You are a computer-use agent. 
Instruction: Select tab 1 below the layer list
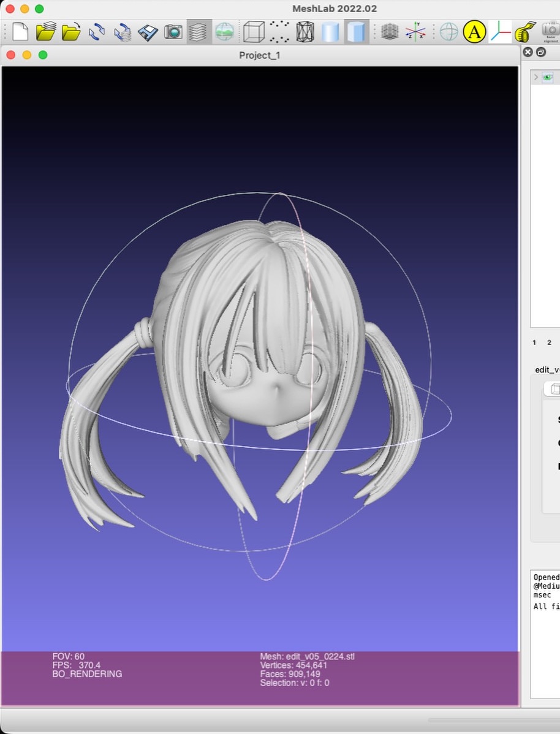pos(534,342)
